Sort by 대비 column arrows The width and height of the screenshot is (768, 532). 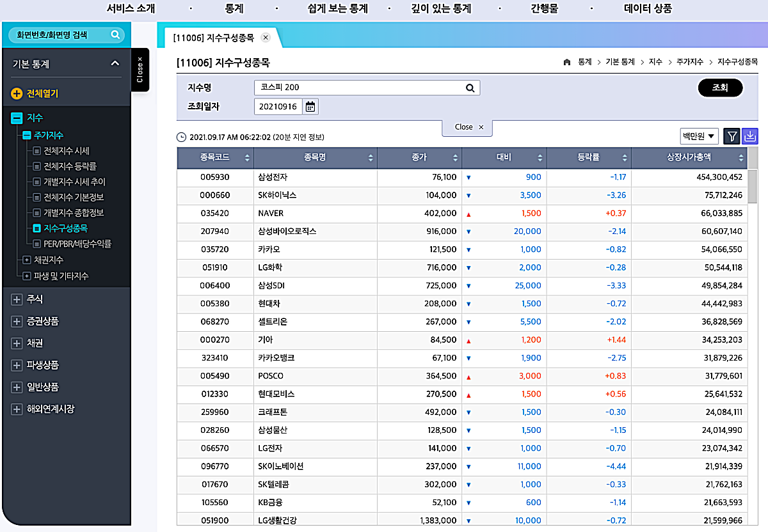[x=540, y=158]
